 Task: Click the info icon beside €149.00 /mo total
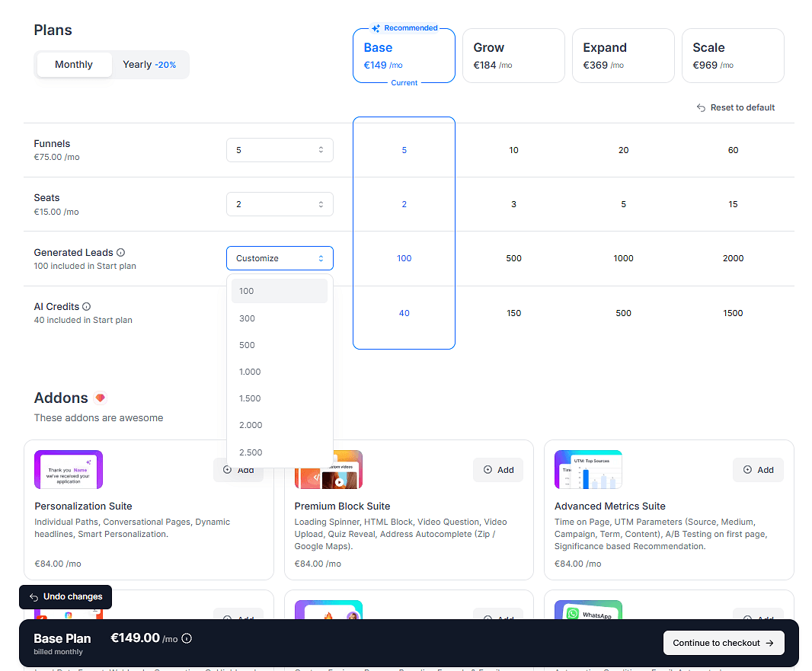[187, 638]
